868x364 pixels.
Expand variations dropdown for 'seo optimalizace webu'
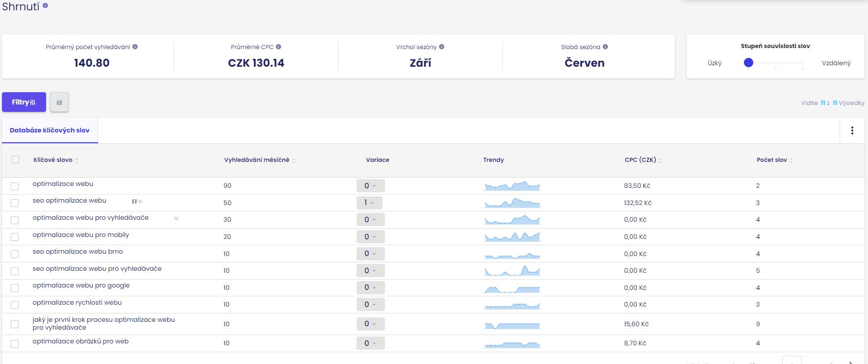[369, 203]
